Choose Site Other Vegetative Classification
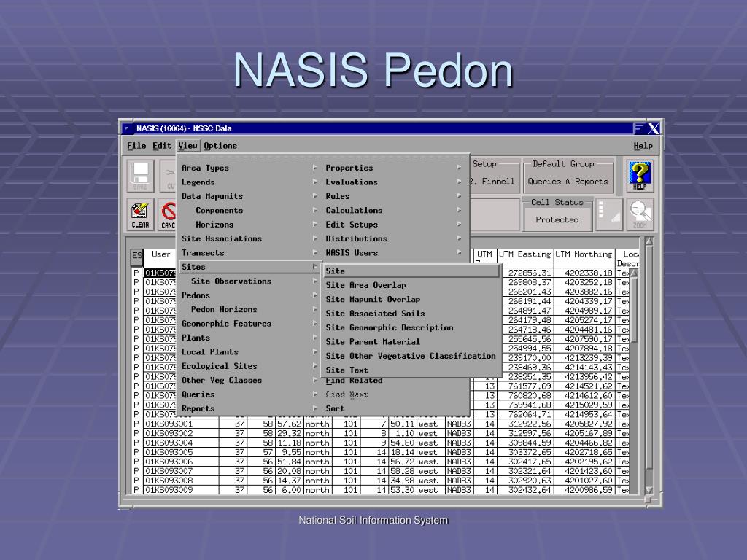Viewport: 747px width, 560px height. pos(411,356)
